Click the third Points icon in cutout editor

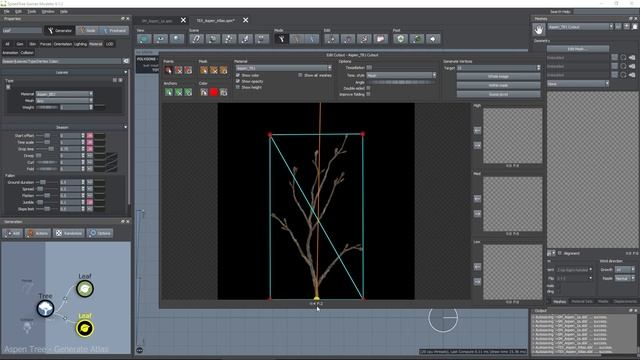188,70
